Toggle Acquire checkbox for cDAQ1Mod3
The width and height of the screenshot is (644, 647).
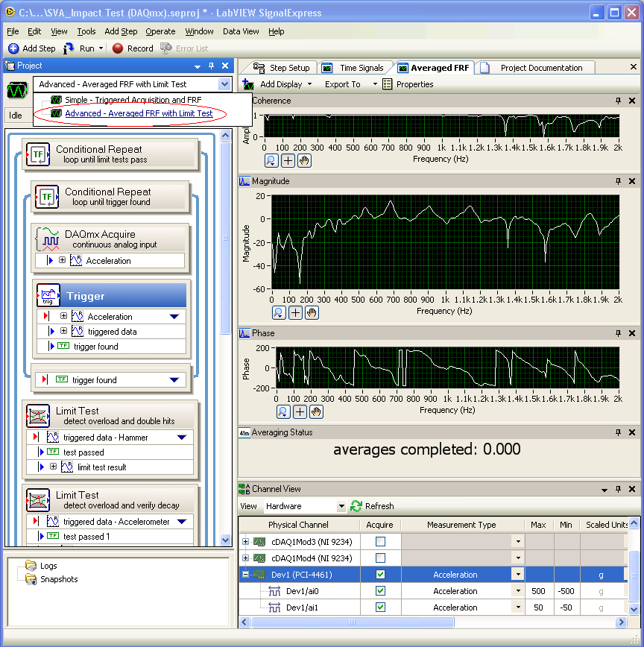pos(380,541)
